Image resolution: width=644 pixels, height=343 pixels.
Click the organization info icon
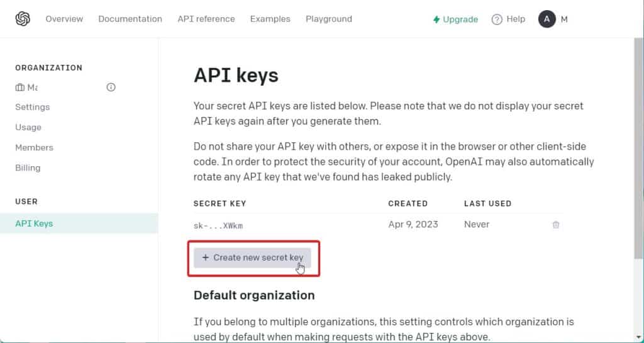pos(111,87)
